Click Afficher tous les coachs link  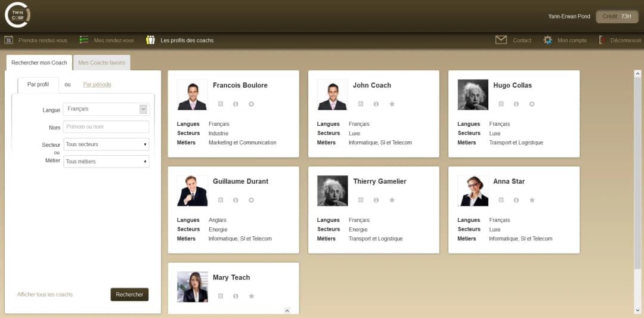[x=45, y=295]
